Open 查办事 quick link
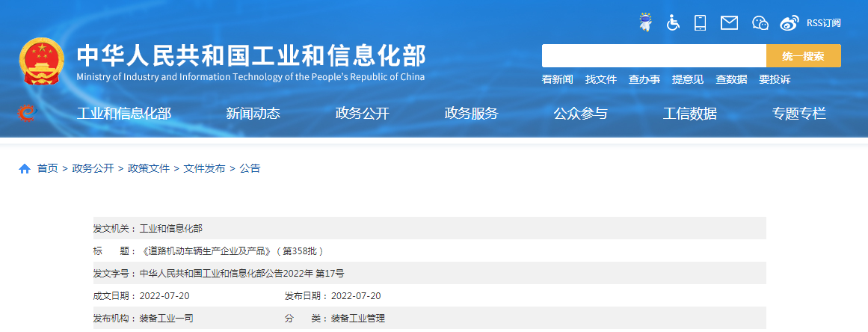Screen dimensions: 868x332 click(x=644, y=79)
